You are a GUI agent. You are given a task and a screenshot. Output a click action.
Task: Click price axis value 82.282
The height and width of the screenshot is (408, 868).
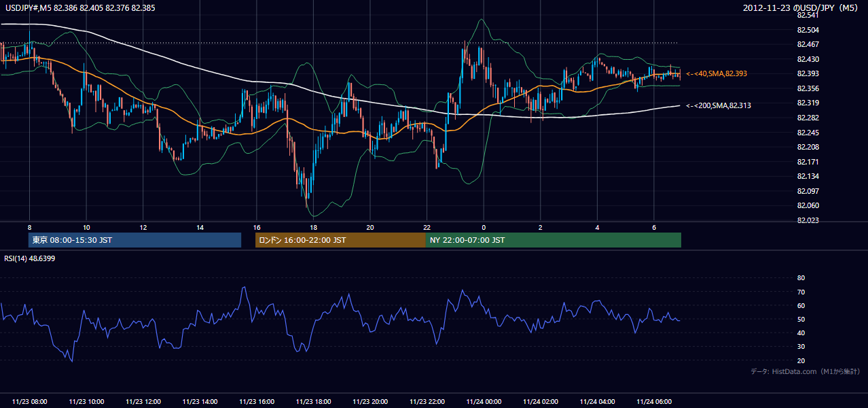tap(807, 118)
